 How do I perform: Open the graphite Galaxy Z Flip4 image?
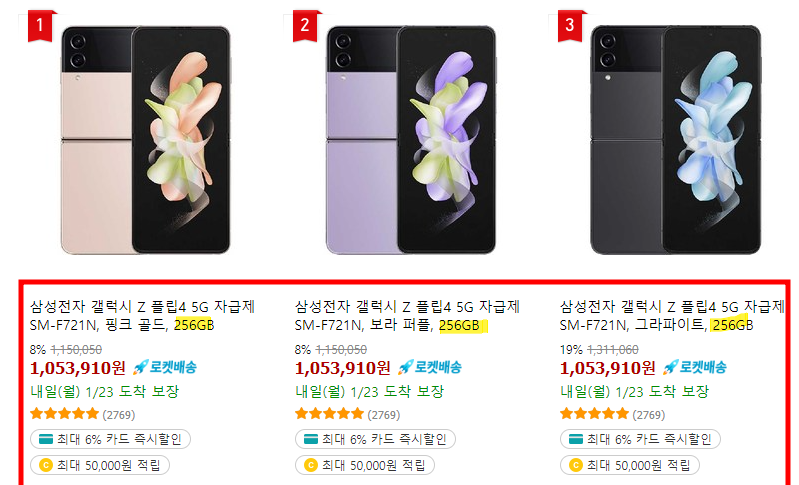coord(676,140)
